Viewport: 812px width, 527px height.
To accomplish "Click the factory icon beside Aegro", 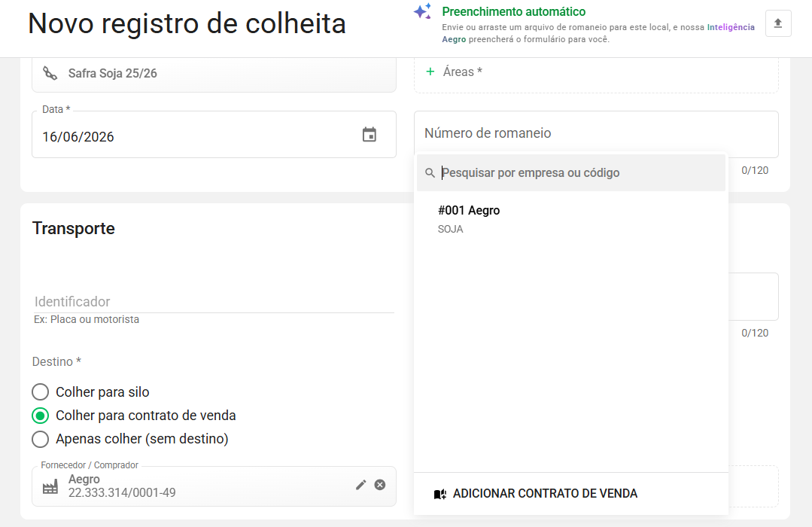I will tap(50, 487).
